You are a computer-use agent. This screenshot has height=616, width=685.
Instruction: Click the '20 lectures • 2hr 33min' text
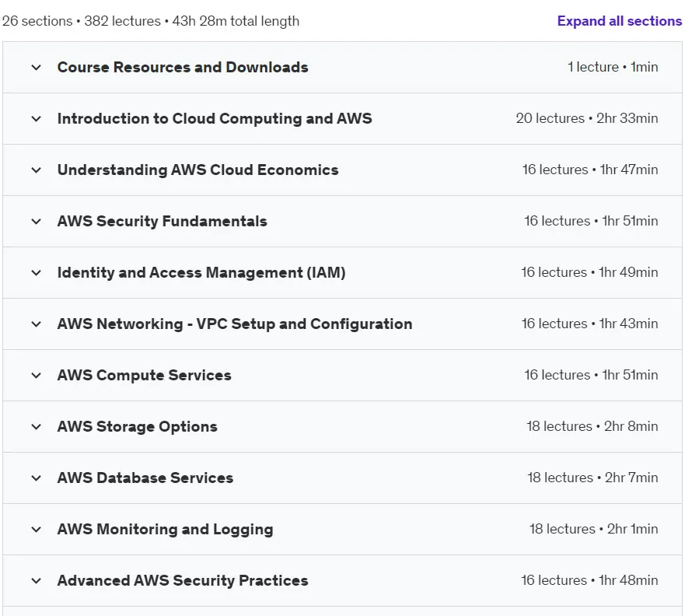tap(587, 118)
